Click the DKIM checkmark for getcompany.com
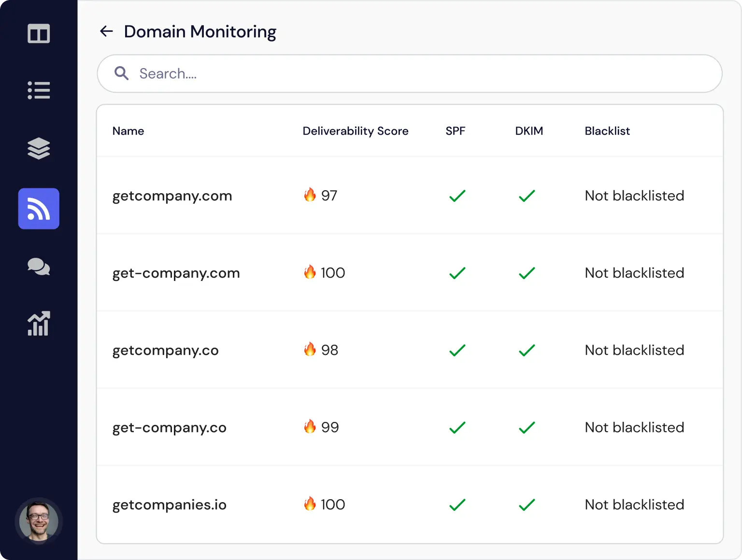The image size is (742, 560). (x=527, y=196)
